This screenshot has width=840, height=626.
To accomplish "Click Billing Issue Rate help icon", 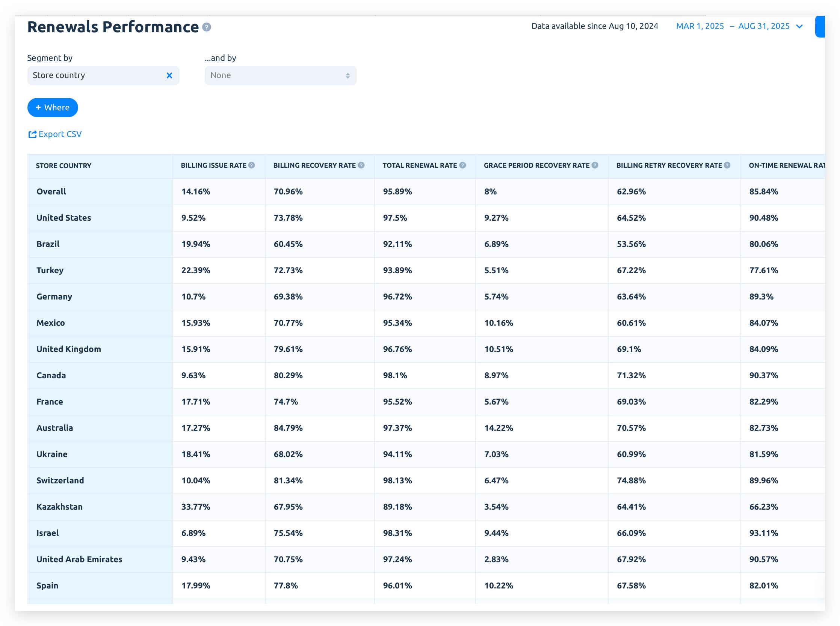I will click(251, 165).
